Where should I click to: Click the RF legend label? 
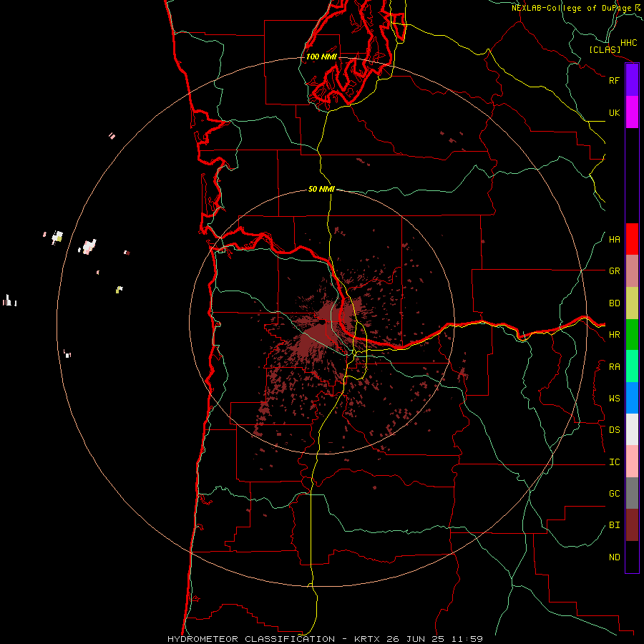coord(615,80)
